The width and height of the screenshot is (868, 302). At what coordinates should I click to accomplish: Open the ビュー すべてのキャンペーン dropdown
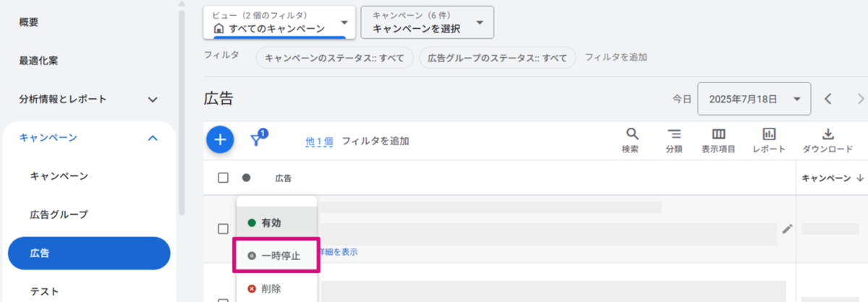tap(279, 22)
